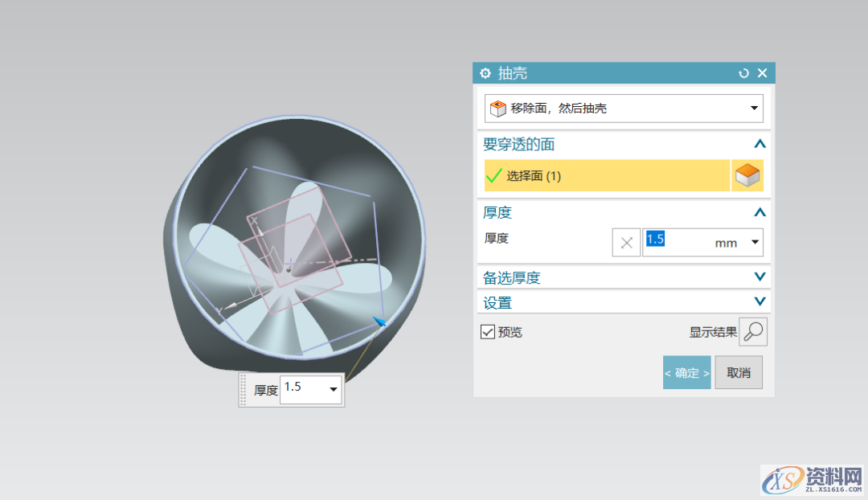This screenshot has height=500, width=868.
Task: Click the shell box icon in the 移除面 row
Action: point(497,108)
